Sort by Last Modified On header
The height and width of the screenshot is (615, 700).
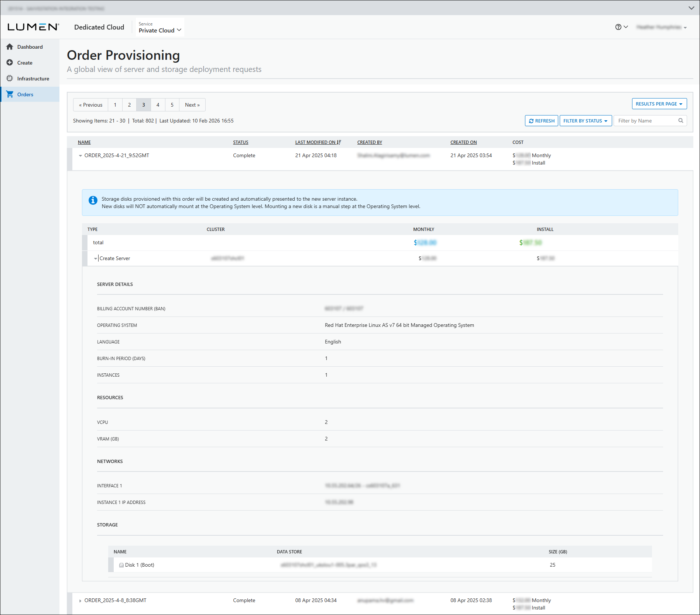click(x=318, y=142)
